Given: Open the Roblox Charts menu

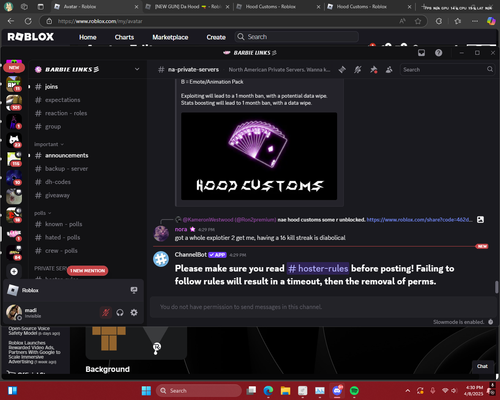Looking at the screenshot, I should pos(124,37).
